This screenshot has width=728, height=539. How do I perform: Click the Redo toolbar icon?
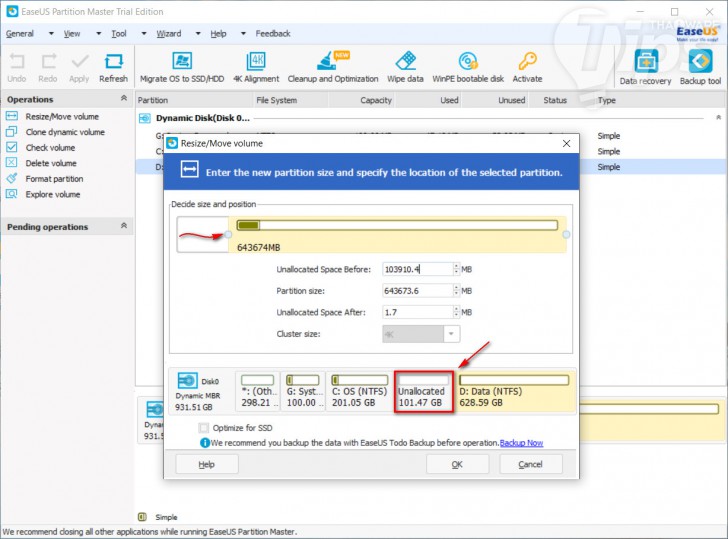pos(48,61)
